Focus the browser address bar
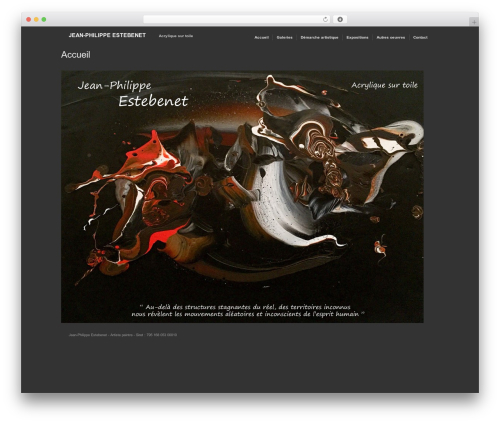 pos(237,19)
